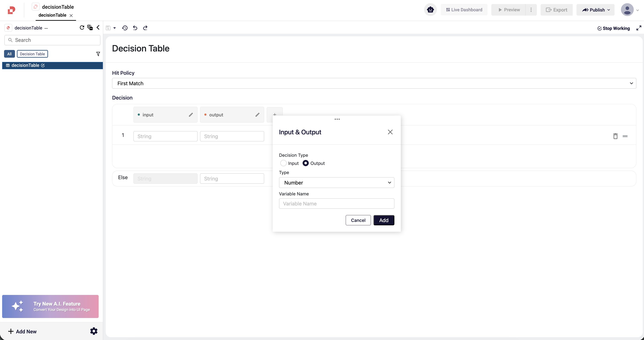Toggle the Stop Working control
Viewport: 644px width, 340px height.
coord(613,28)
